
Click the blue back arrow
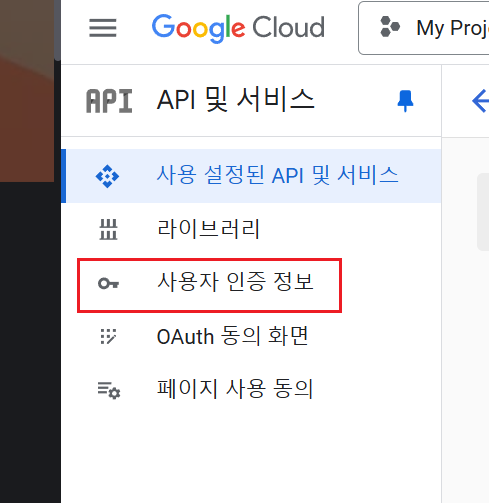coord(480,101)
